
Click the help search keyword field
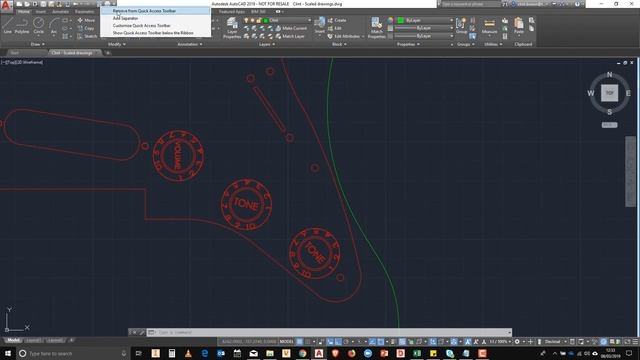(470, 4)
